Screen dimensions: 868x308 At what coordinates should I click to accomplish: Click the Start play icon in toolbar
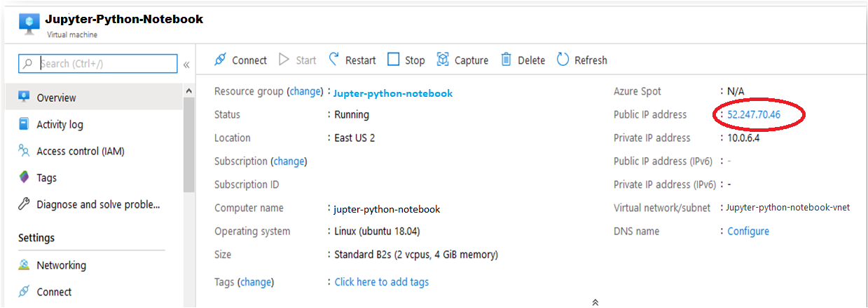pos(284,60)
